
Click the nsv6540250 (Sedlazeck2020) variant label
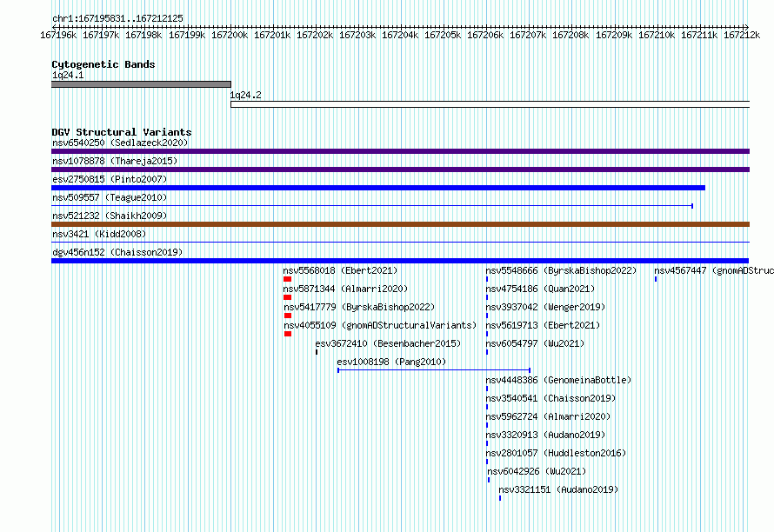click(120, 143)
